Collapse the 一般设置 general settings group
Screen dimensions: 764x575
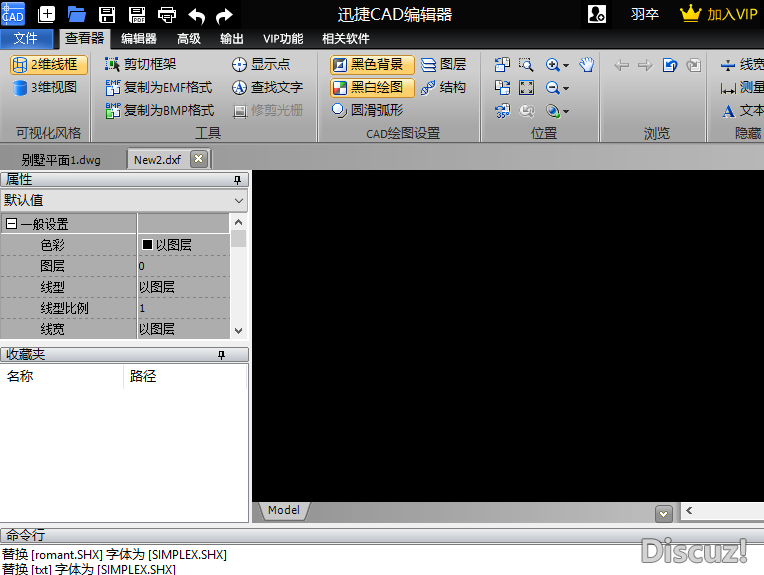(12, 224)
